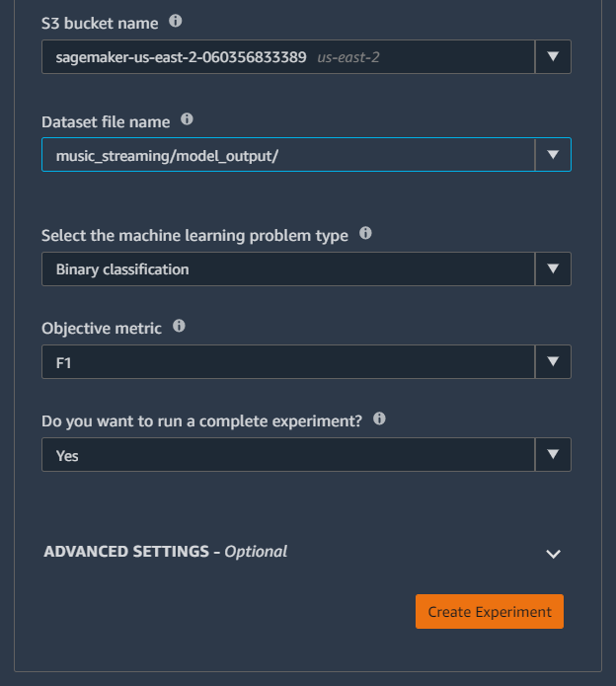Show info for machine learning problem type
The width and height of the screenshot is (616, 686).
click(x=365, y=233)
